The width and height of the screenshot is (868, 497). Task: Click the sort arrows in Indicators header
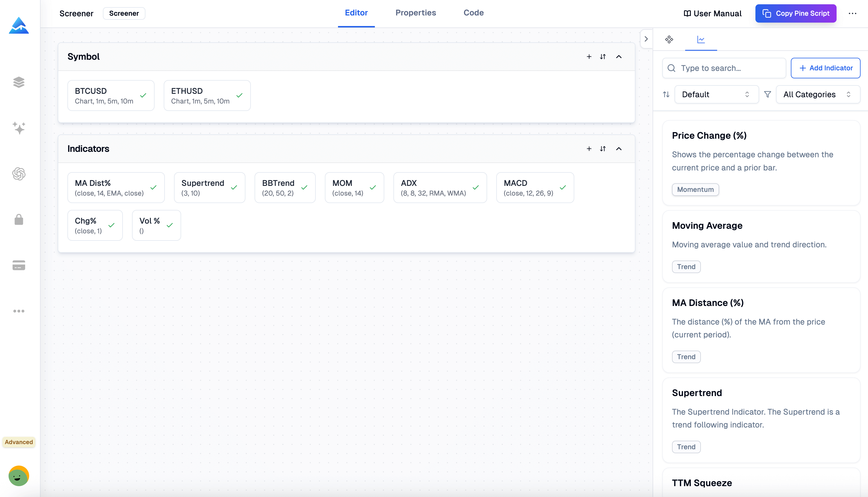(603, 149)
